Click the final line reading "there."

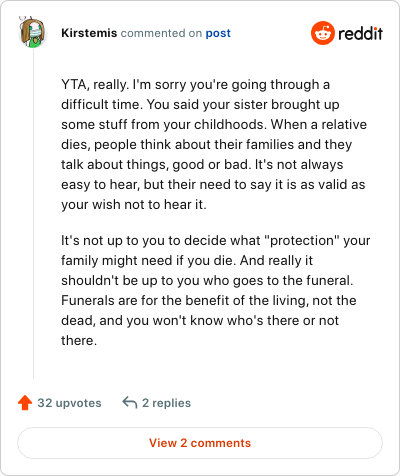[x=79, y=340]
